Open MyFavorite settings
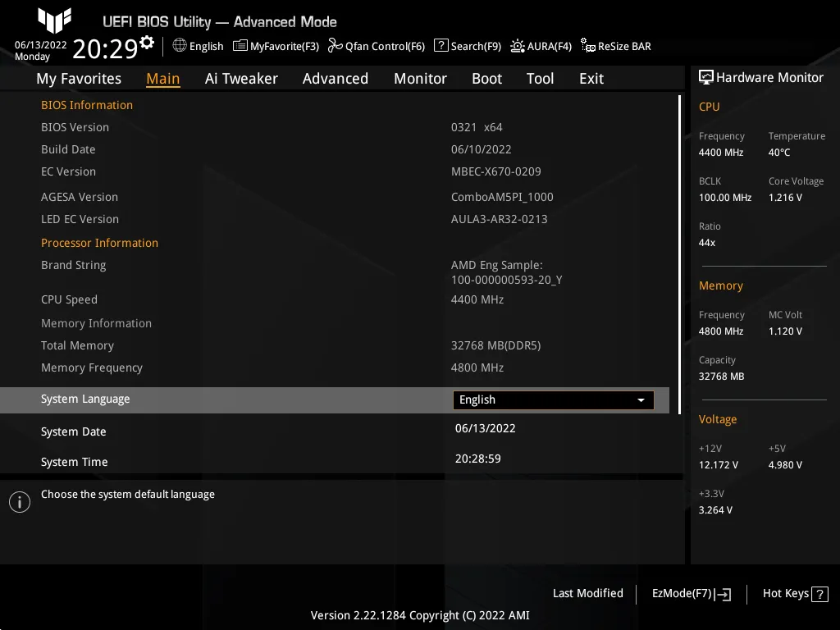Image resolution: width=840 pixels, height=630 pixels. coord(276,46)
